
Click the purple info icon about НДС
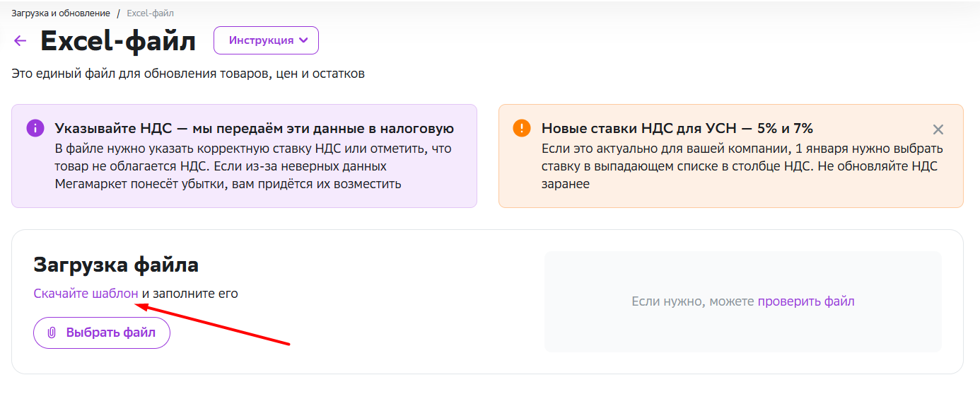tap(35, 128)
